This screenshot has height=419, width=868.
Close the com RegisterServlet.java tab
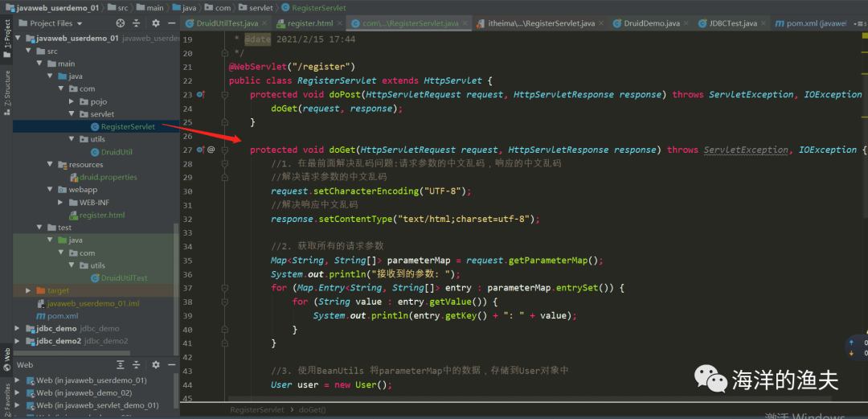click(x=465, y=24)
